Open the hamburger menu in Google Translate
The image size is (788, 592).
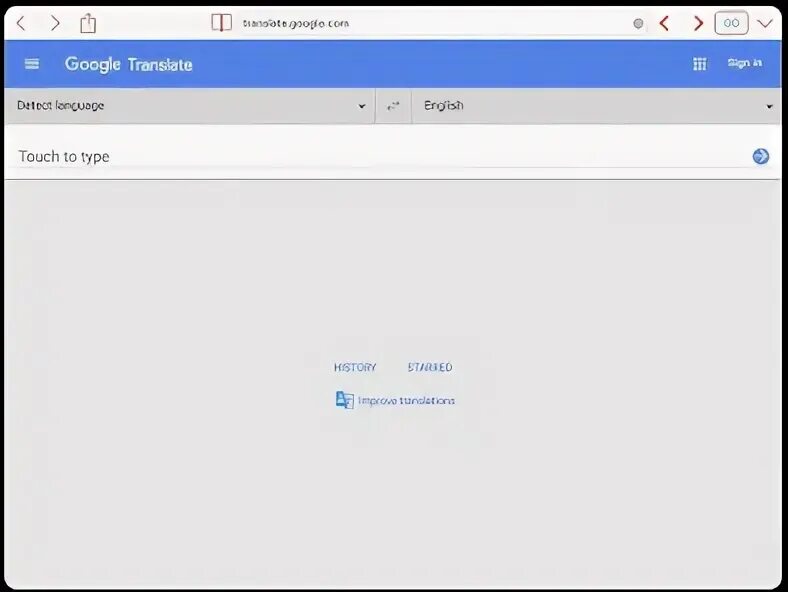click(x=32, y=64)
